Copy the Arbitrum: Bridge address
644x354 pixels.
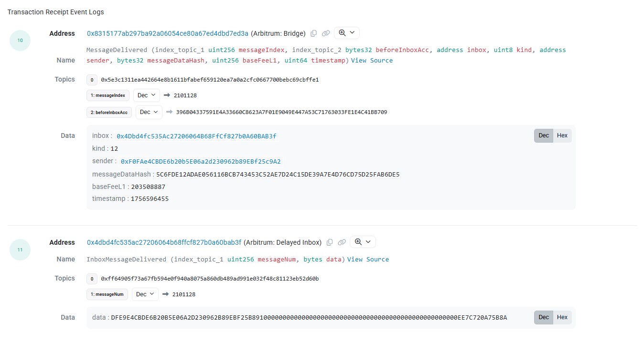click(x=313, y=33)
